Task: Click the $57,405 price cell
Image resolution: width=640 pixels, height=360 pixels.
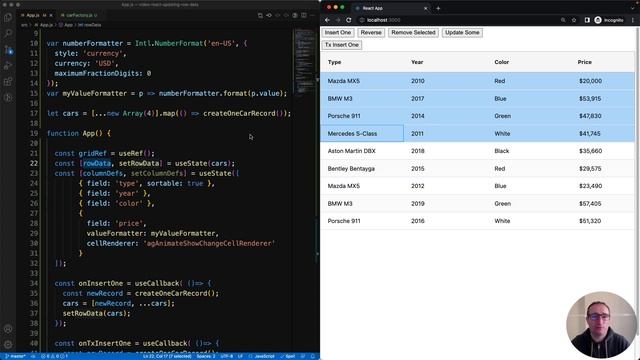Action: click(x=590, y=203)
